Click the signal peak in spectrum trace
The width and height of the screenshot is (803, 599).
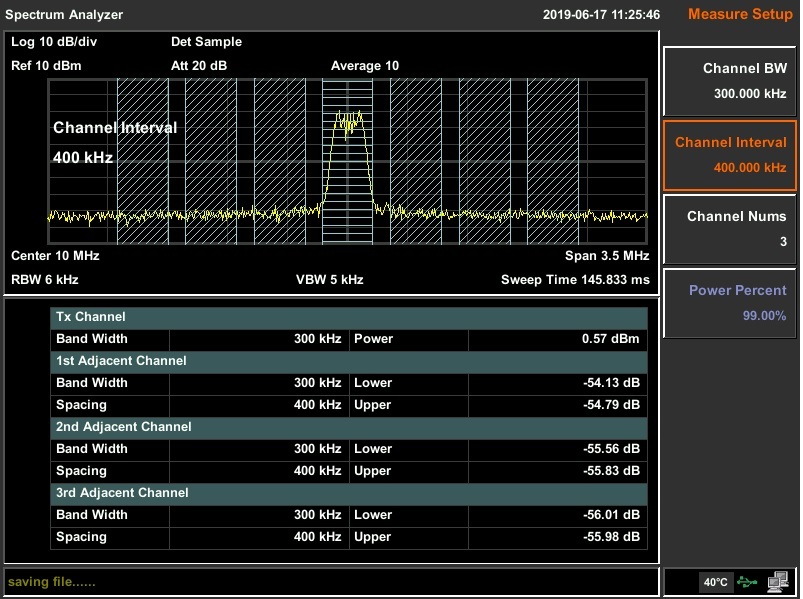point(348,118)
